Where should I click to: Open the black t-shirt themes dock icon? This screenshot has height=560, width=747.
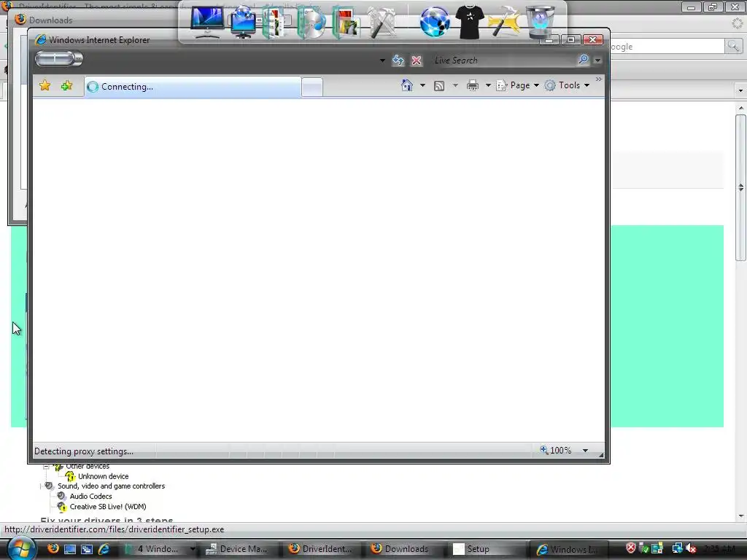470,22
